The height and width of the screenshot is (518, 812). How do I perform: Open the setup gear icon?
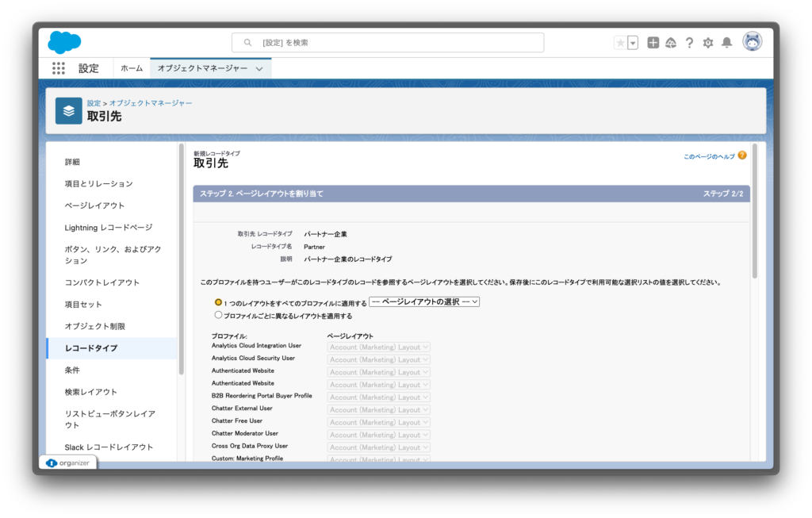pyautogui.click(x=708, y=43)
